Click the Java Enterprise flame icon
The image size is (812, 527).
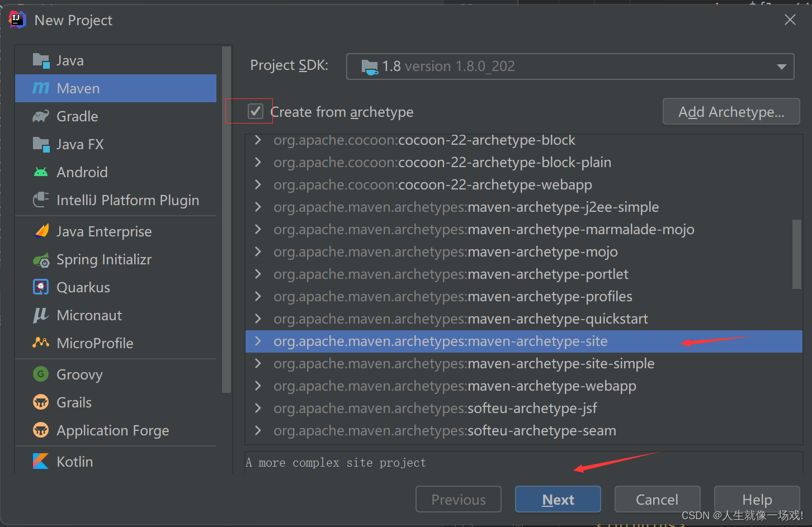41,231
